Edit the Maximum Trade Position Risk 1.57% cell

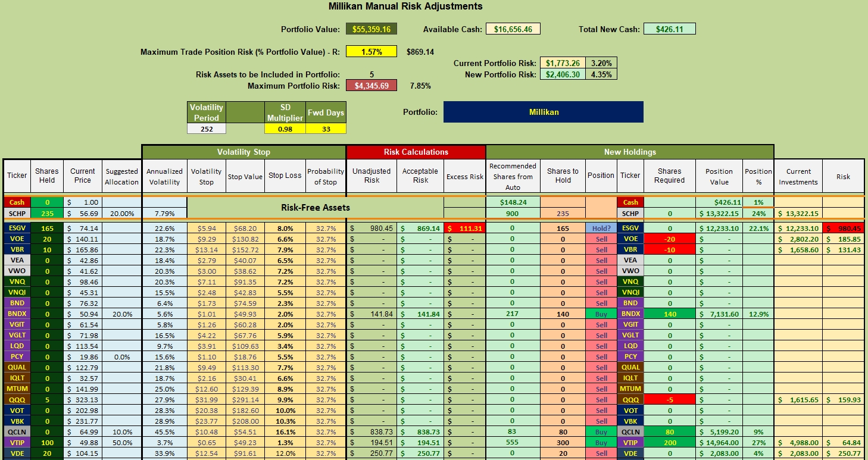tap(371, 52)
